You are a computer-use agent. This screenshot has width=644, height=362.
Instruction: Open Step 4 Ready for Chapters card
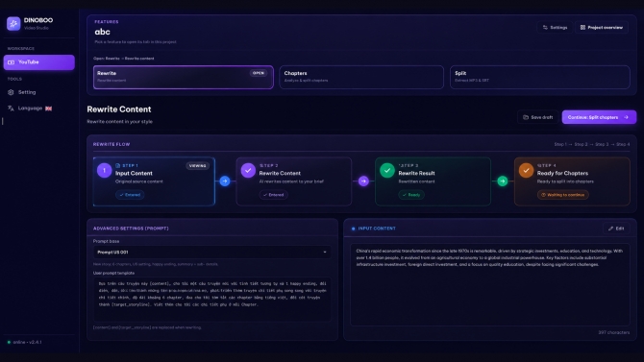click(572, 181)
